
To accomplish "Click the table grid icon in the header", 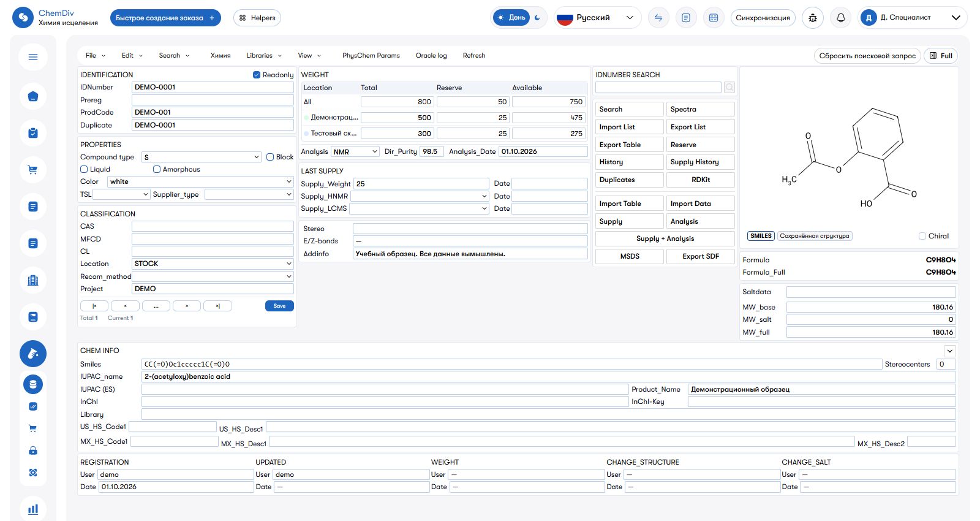I will (x=714, y=18).
